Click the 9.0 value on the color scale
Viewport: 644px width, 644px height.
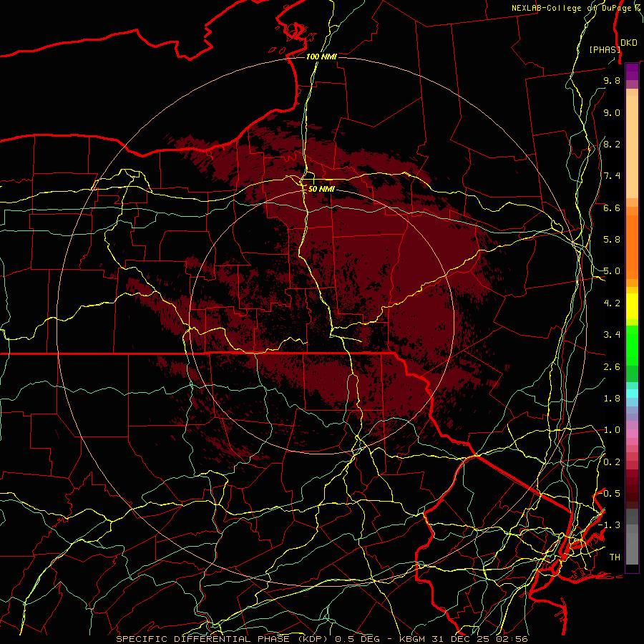tap(612, 112)
